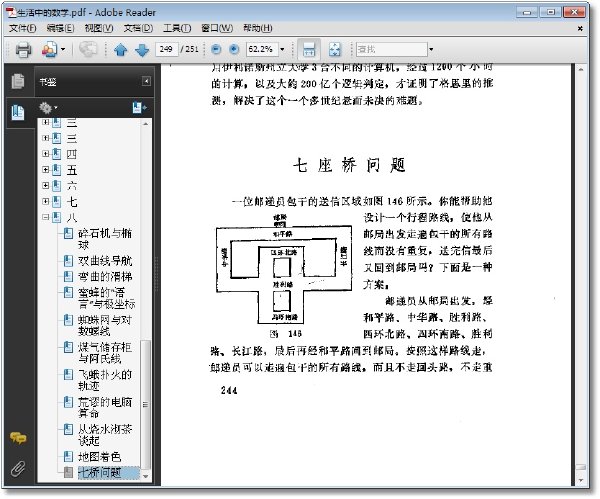Select the 蜜蜂的语言与极坐标 bookmark
The height and width of the screenshot is (499, 600).
click(x=106, y=298)
